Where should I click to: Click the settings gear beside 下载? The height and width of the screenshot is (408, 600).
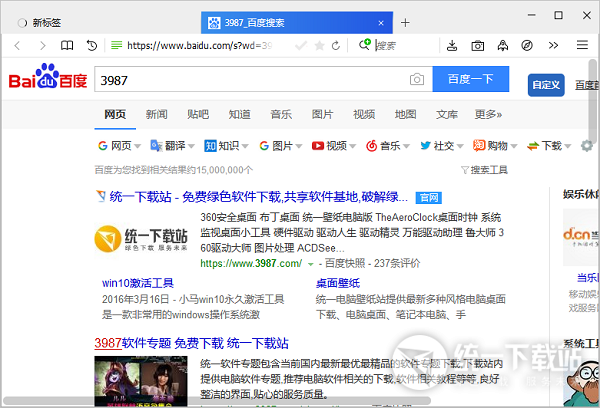coord(586,146)
